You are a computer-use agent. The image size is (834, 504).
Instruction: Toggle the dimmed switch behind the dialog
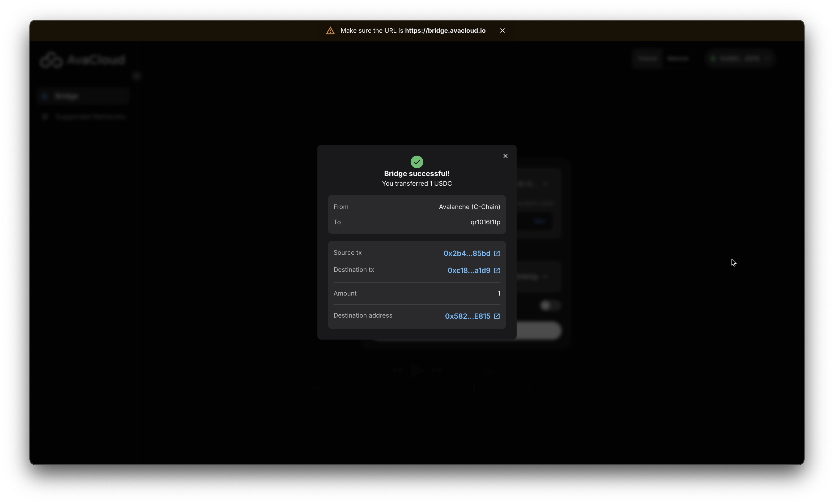[549, 305]
